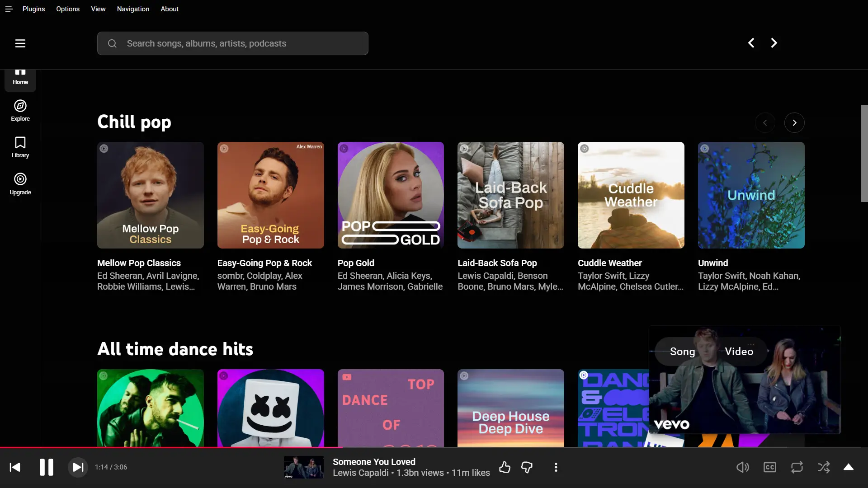This screenshot has width=868, height=488.
Task: Click the Unwind title link
Action: [x=713, y=263]
